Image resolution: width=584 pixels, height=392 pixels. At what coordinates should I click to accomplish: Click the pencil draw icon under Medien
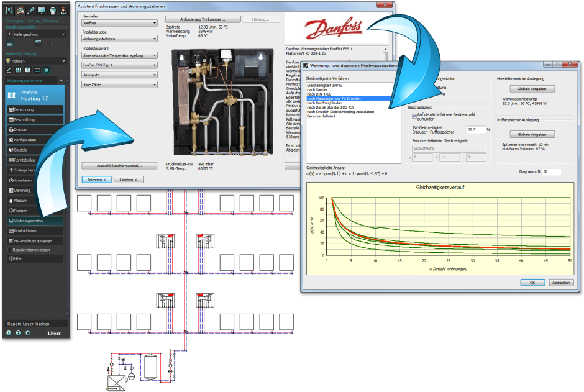point(9,70)
